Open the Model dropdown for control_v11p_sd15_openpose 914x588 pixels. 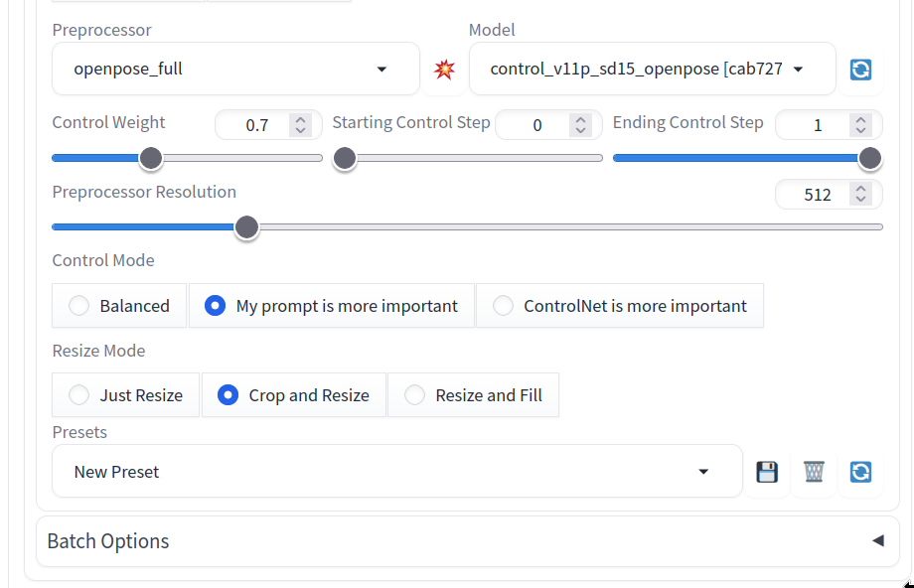point(652,70)
